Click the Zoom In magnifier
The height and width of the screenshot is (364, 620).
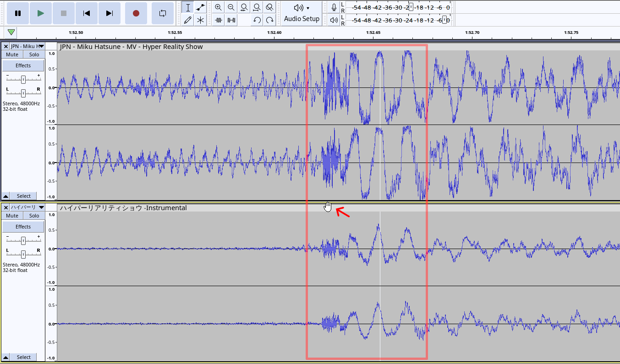pyautogui.click(x=218, y=7)
